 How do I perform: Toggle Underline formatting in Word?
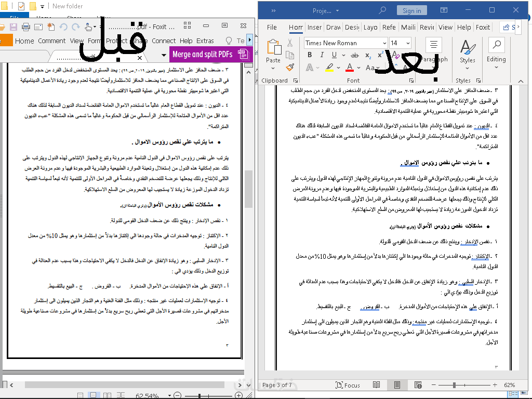[x=334, y=55]
